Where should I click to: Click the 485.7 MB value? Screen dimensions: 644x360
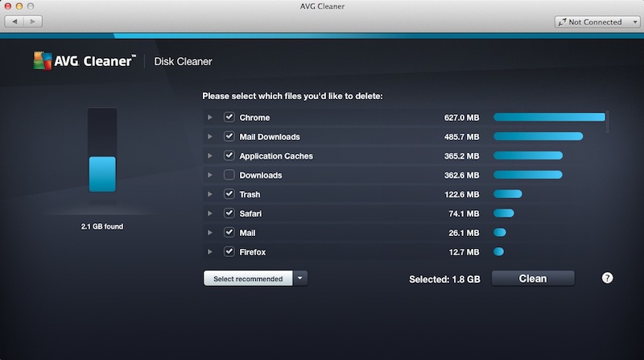[x=461, y=137]
